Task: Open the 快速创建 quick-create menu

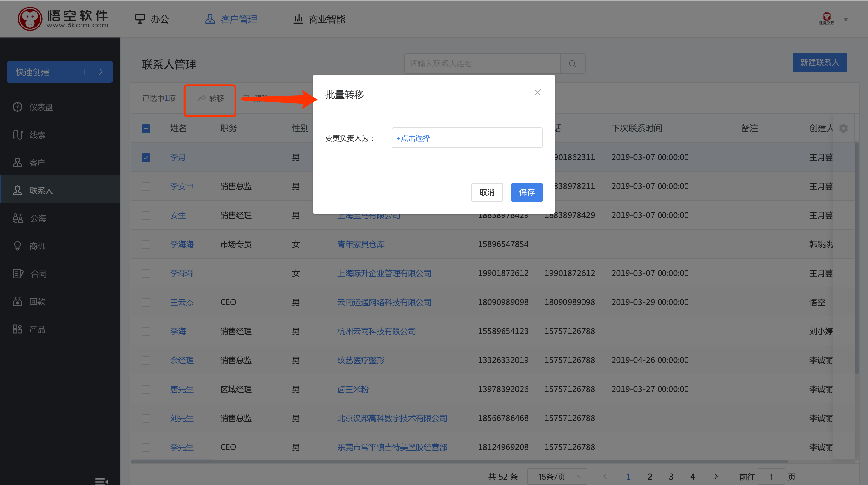Action: (60, 72)
